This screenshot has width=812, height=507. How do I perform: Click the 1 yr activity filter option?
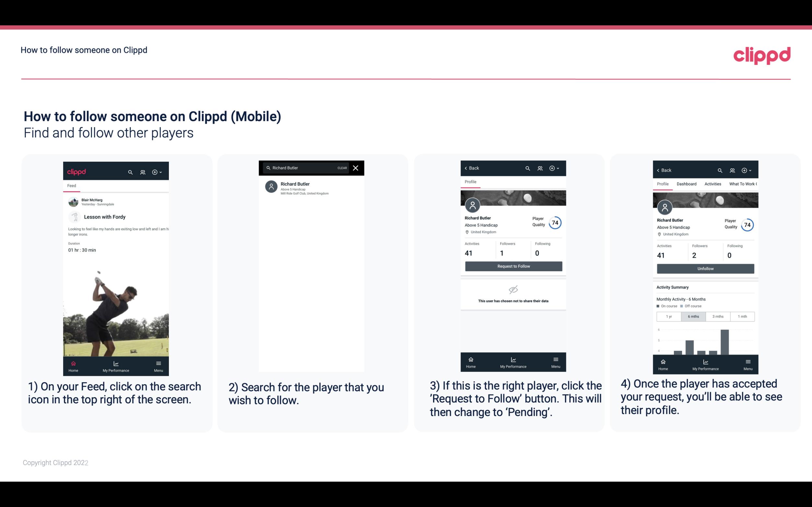pyautogui.click(x=669, y=316)
